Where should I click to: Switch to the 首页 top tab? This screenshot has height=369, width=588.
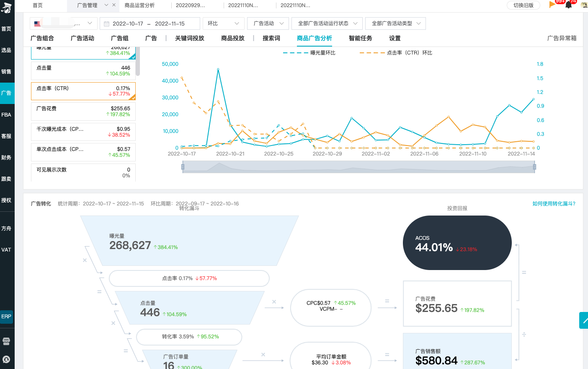(x=38, y=5)
